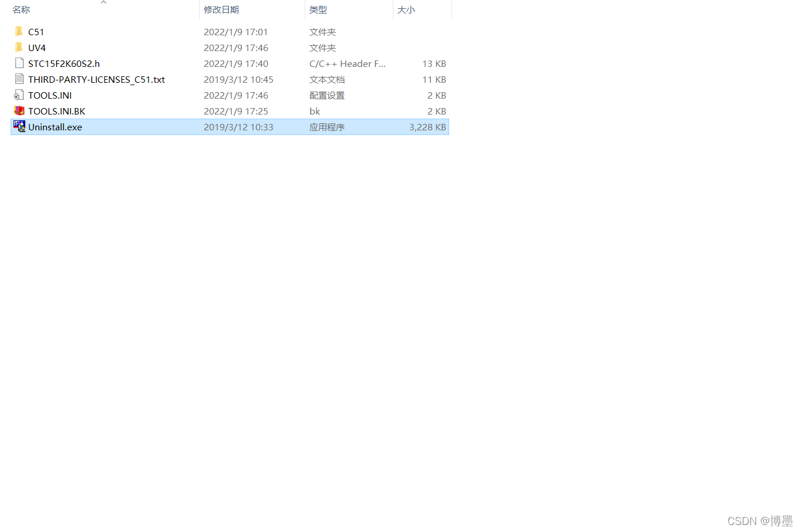Select the STC15F2K60S2.h file name
This screenshot has width=802, height=532.
point(64,63)
